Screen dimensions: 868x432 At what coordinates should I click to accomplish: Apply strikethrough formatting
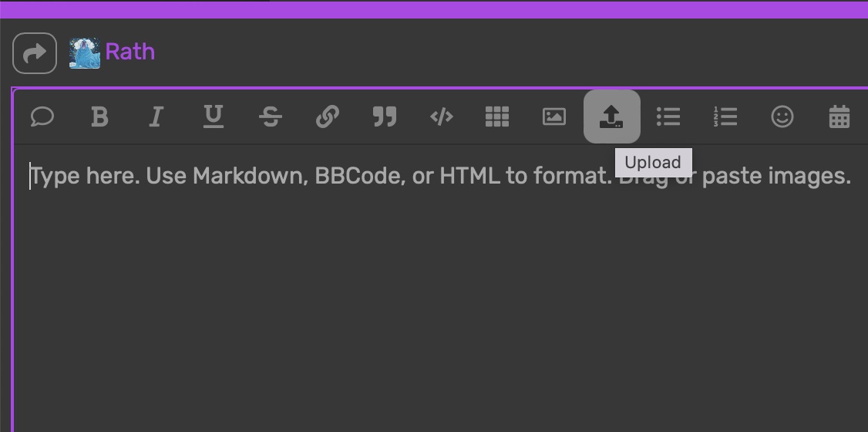(x=271, y=116)
